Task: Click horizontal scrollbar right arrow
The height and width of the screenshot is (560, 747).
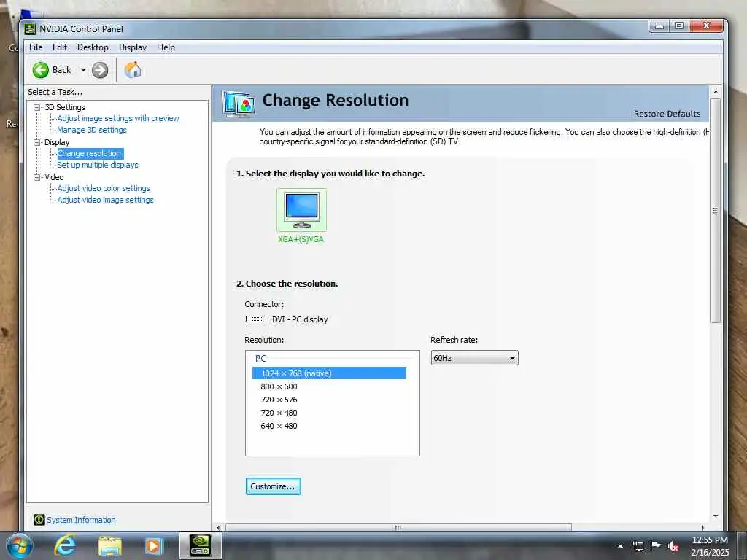Action: (703, 528)
